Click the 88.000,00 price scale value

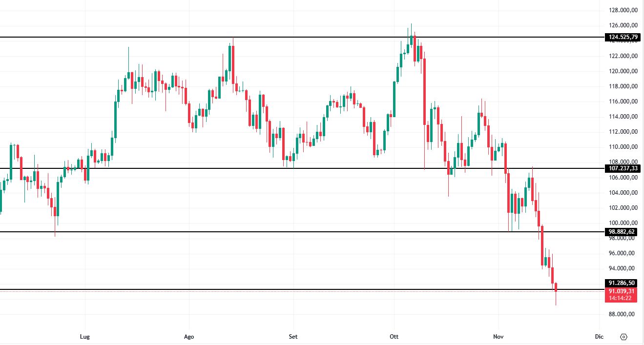click(x=621, y=314)
